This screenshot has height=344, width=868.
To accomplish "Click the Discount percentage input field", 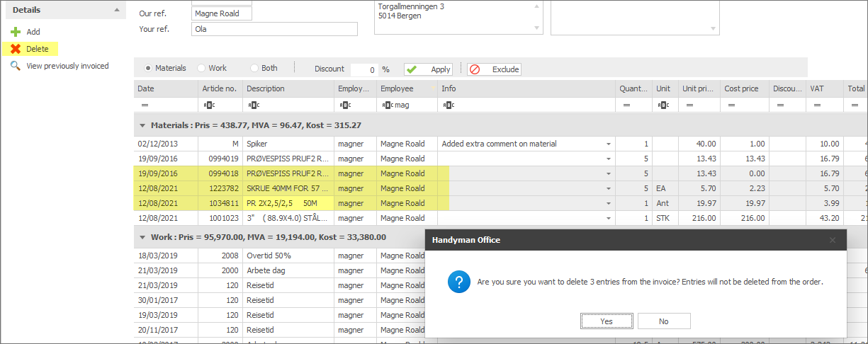I will (x=365, y=69).
